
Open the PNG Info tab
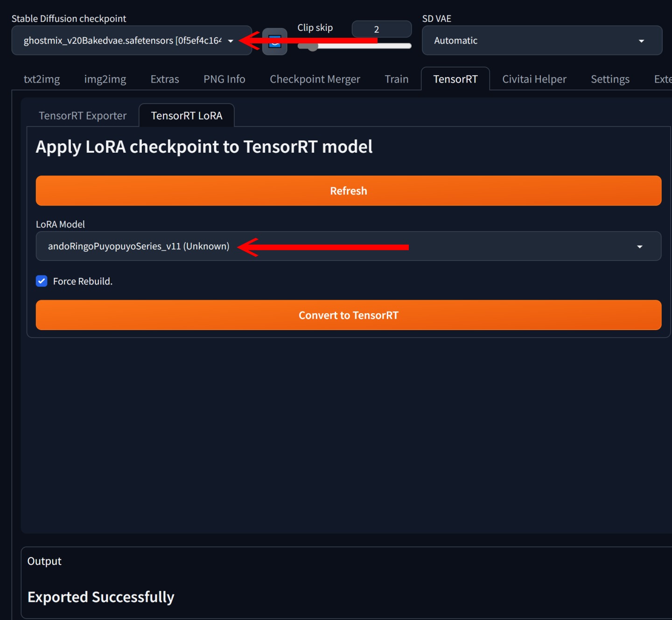click(224, 79)
